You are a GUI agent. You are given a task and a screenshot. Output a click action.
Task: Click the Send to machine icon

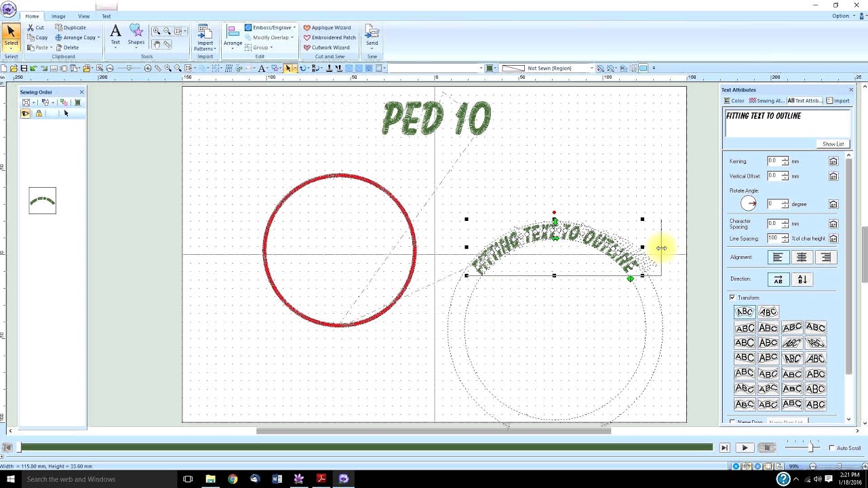(372, 35)
